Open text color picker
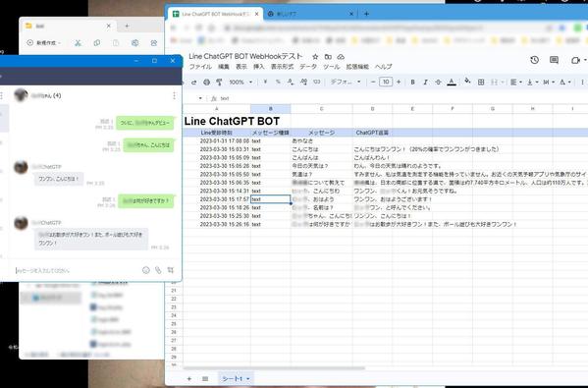 [452, 82]
